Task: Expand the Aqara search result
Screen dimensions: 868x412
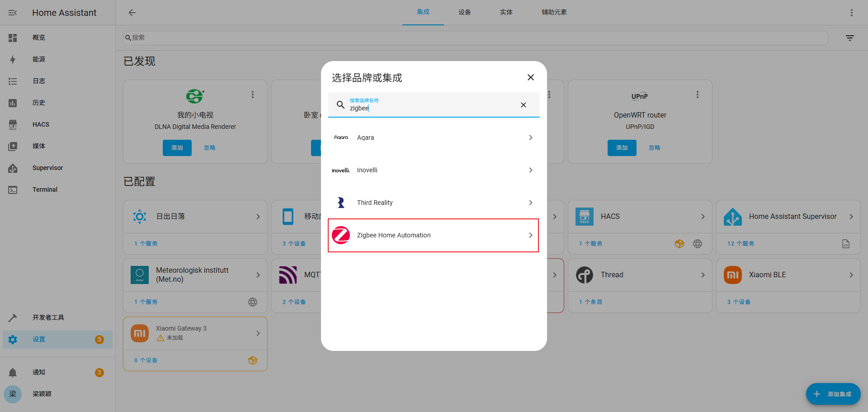Action: click(x=530, y=137)
